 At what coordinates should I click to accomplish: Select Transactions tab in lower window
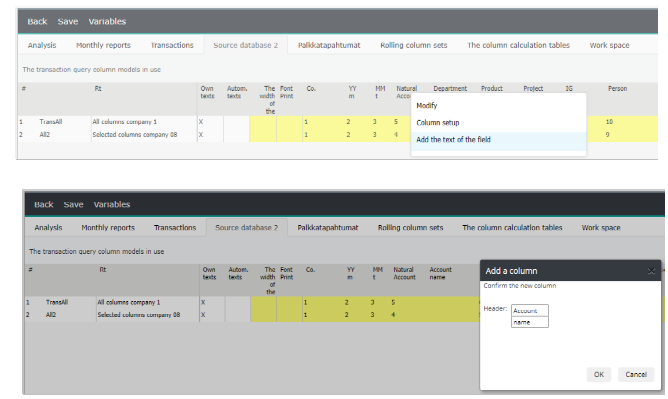click(175, 228)
